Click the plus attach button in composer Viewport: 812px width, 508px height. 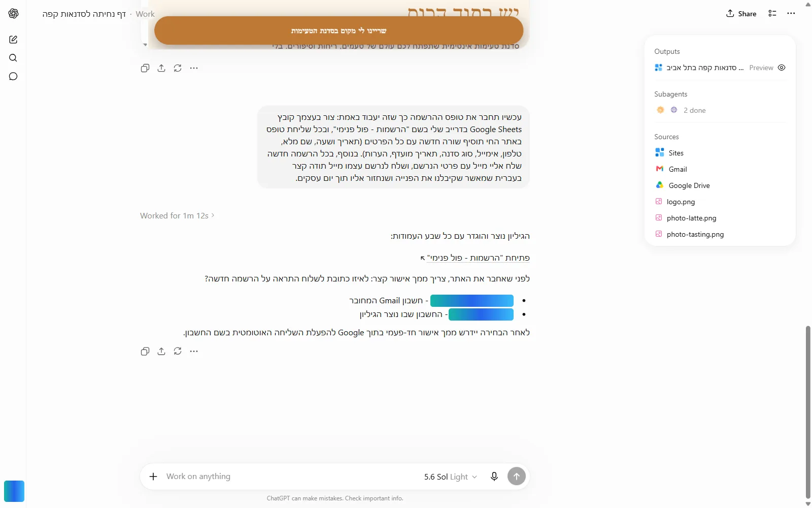tap(153, 477)
